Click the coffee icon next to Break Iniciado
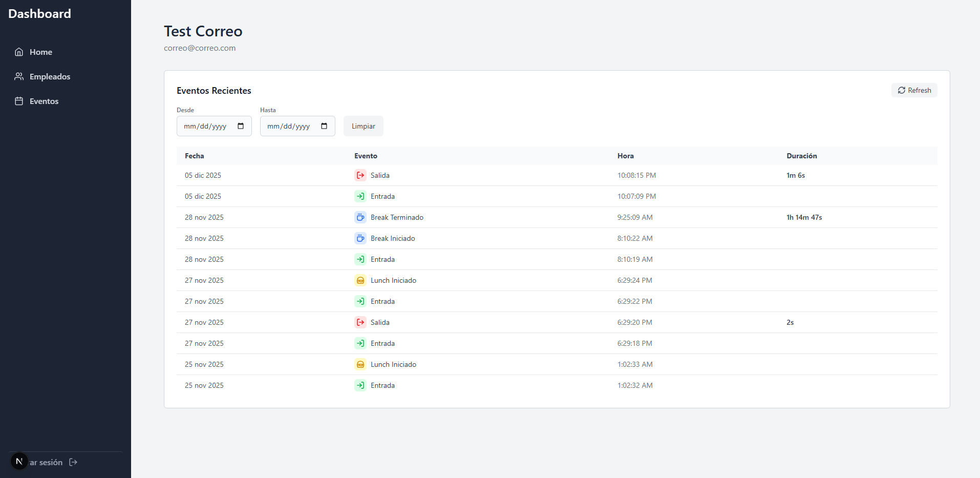Viewport: 980px width, 478px height. point(360,238)
